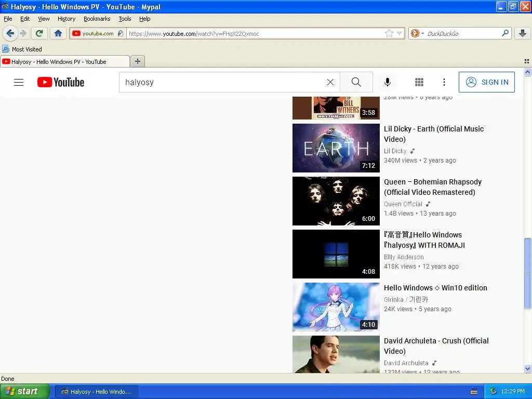Click the DuckDuckGo search field

click(462, 33)
